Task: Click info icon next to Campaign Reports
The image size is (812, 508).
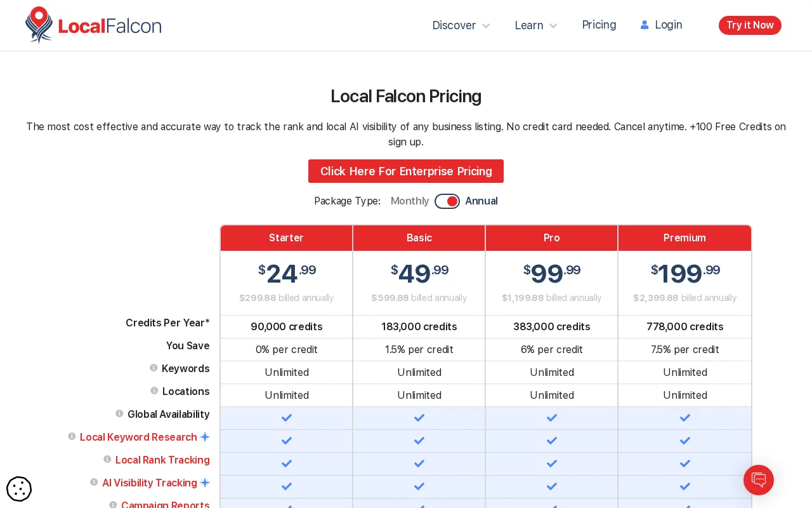Action: pyautogui.click(x=113, y=505)
